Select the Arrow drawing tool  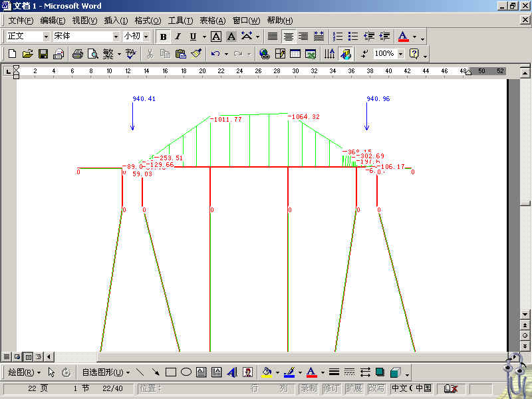(x=155, y=372)
